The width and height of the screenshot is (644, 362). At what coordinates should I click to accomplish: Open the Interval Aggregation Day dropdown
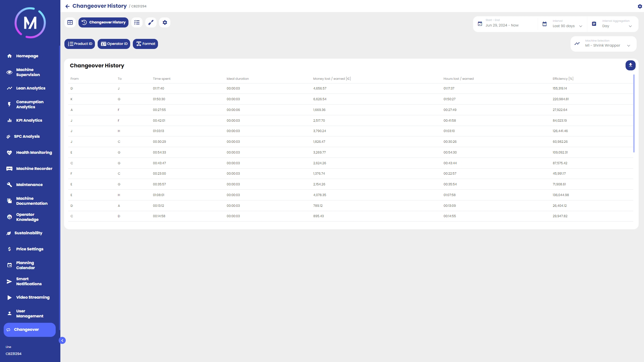(x=616, y=26)
